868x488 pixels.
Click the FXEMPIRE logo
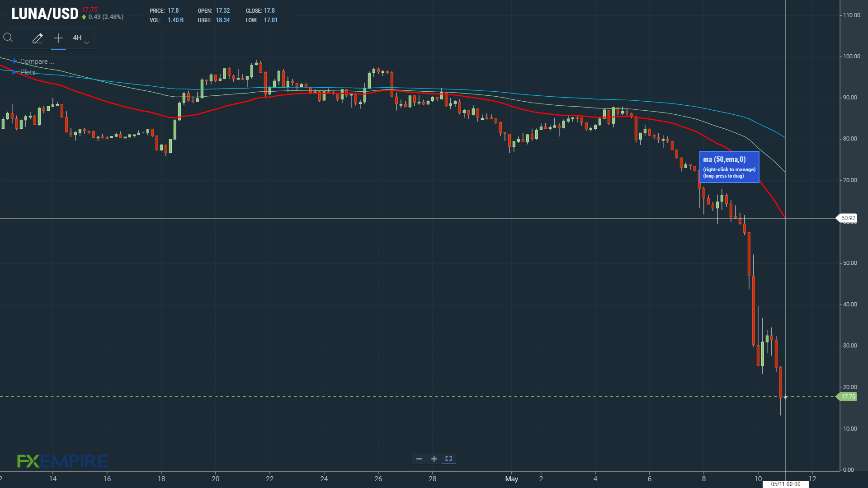pos(62,461)
